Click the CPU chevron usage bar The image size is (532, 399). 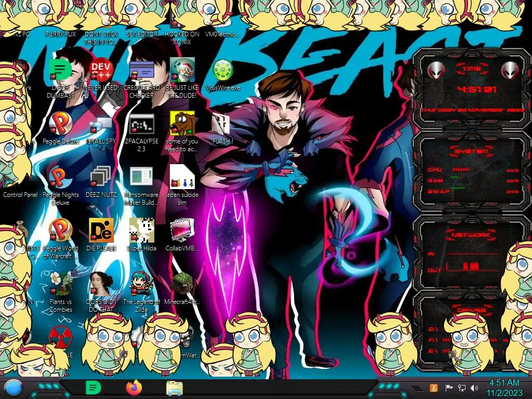(x=460, y=169)
